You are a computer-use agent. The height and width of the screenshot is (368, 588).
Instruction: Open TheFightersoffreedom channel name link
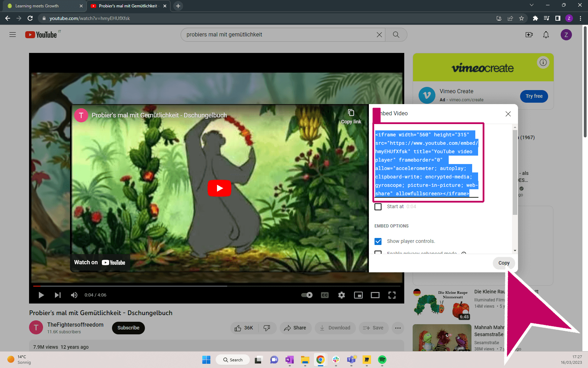[75, 325]
